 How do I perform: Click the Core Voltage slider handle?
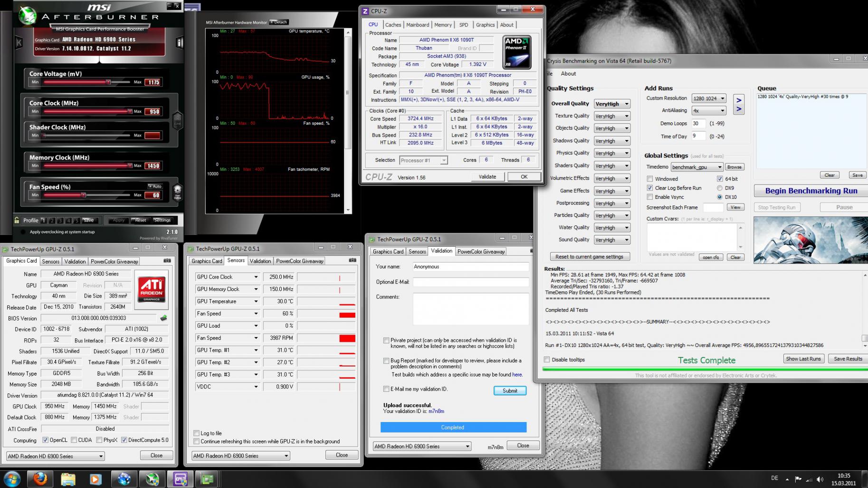[x=108, y=82]
